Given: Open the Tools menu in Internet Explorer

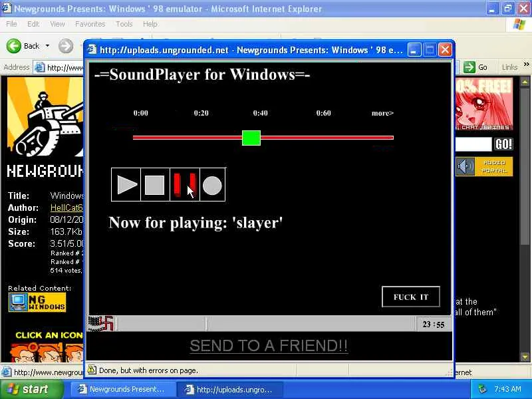Looking at the screenshot, I should tap(124, 24).
